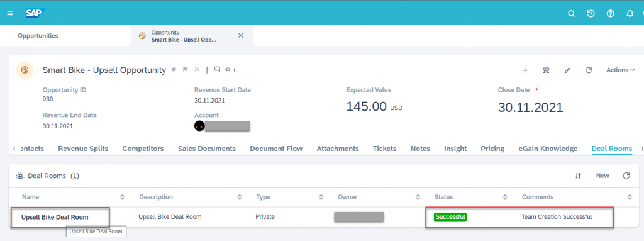Click the plus icon beside Actions toolbar
Viewport: 644px width, 241px height.
tap(525, 70)
